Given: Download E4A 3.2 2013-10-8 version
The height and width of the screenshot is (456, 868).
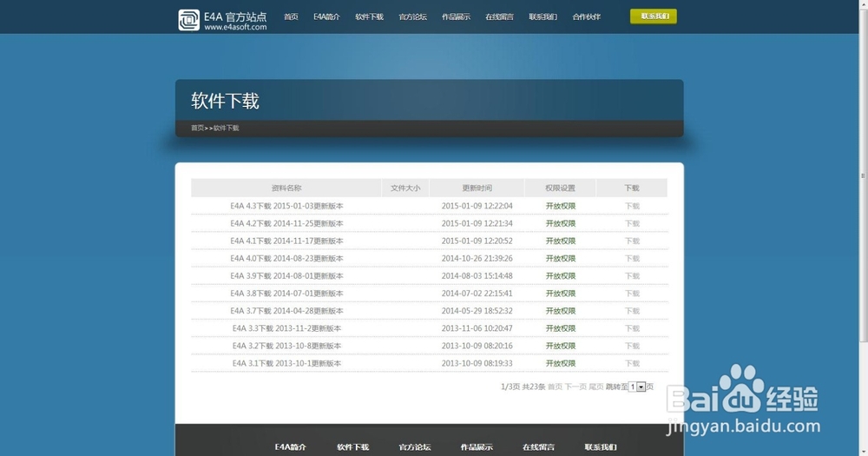Looking at the screenshot, I should 632,346.
